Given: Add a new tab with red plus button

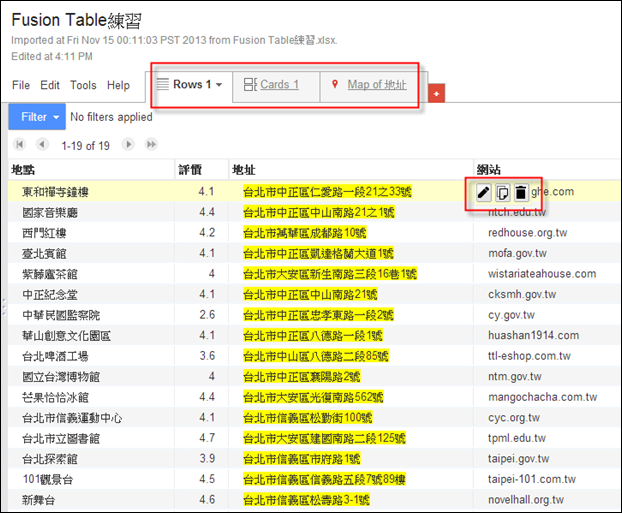Looking at the screenshot, I should 436,94.
